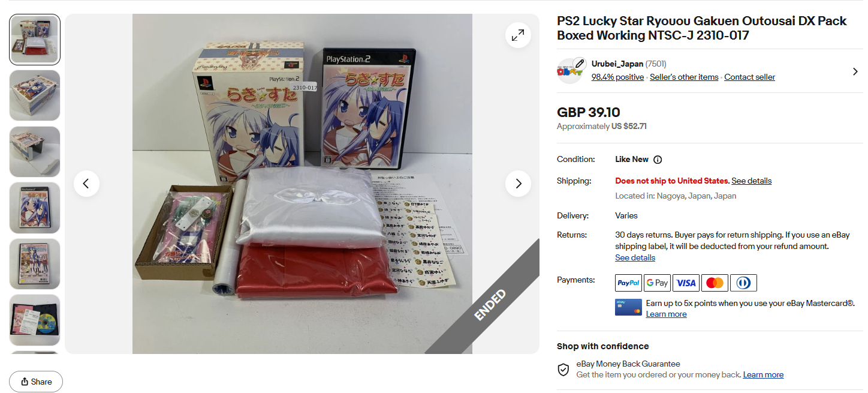Click the Share button

[x=36, y=382]
